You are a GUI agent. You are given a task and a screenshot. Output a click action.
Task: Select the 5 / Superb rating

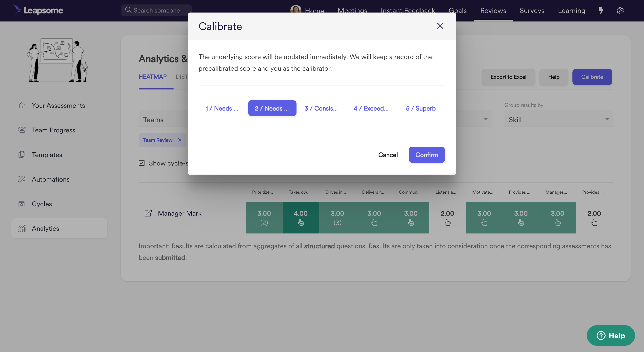point(420,108)
